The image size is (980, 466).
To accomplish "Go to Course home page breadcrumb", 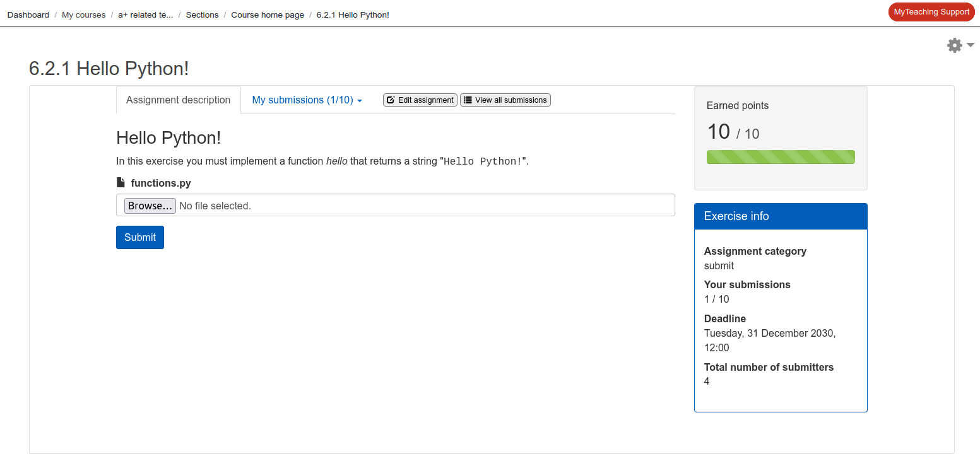I will 268,15.
